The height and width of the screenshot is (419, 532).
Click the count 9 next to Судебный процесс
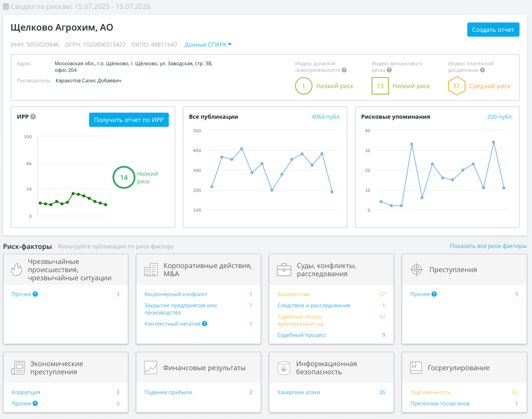(384, 335)
